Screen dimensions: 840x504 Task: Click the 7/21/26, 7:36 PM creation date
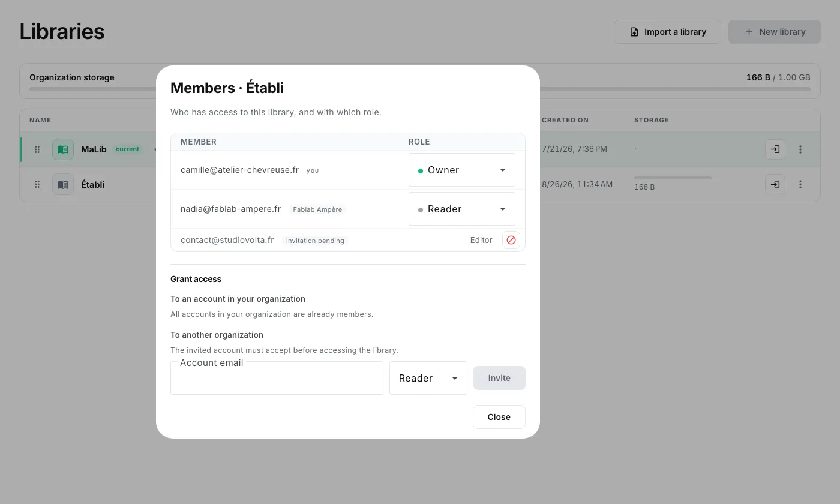coord(574,149)
